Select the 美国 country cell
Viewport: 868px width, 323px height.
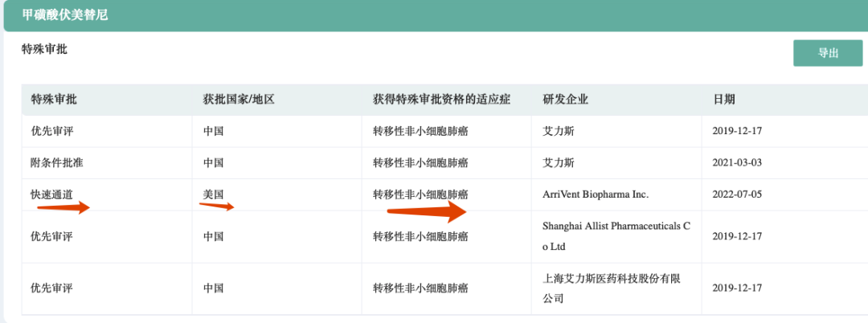(213, 194)
